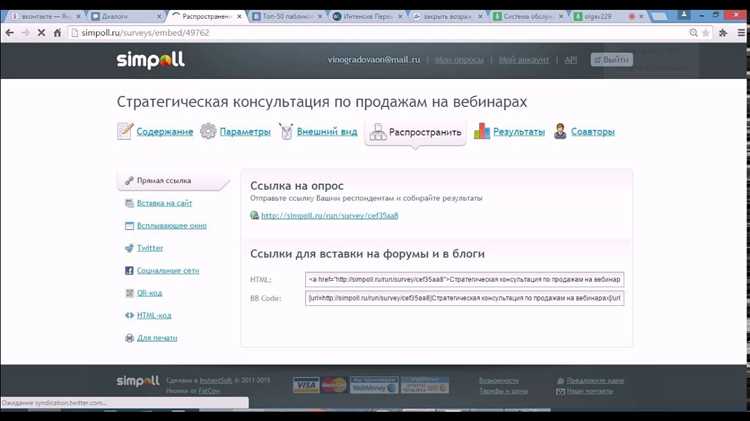Open Мой аккаунт in header
The width and height of the screenshot is (750, 421).
524,60
